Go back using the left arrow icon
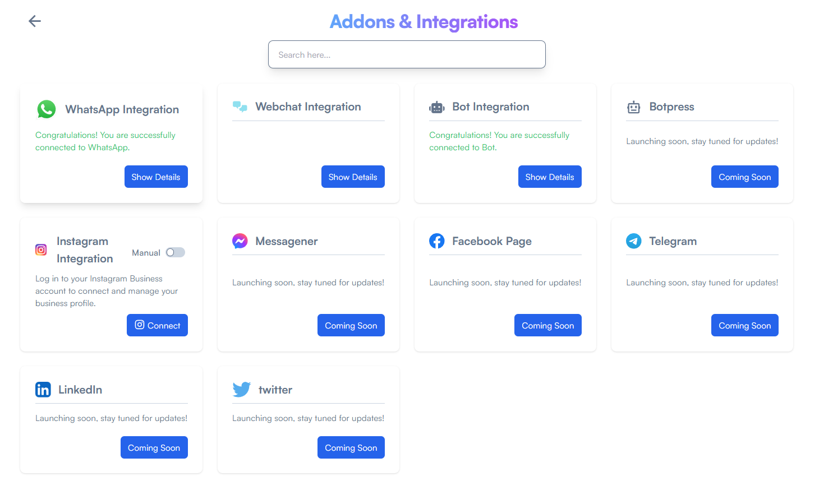Viewport: 833px width, 504px height. pos(35,21)
